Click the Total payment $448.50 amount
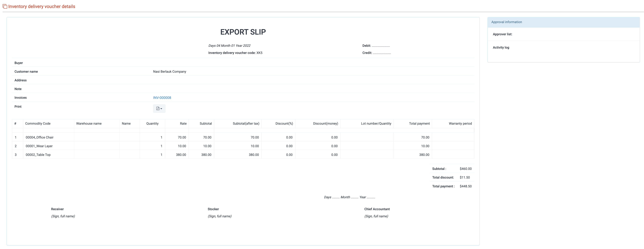 point(465,186)
